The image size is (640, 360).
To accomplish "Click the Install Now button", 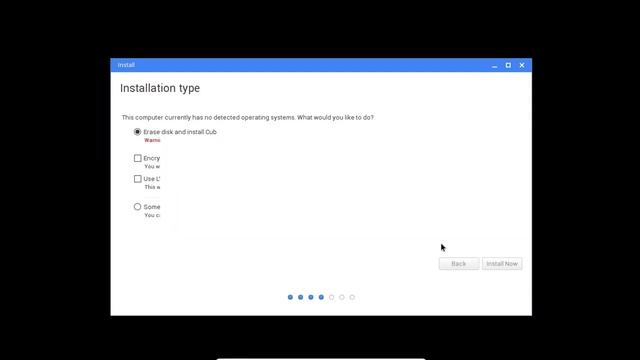I will click(x=502, y=264).
